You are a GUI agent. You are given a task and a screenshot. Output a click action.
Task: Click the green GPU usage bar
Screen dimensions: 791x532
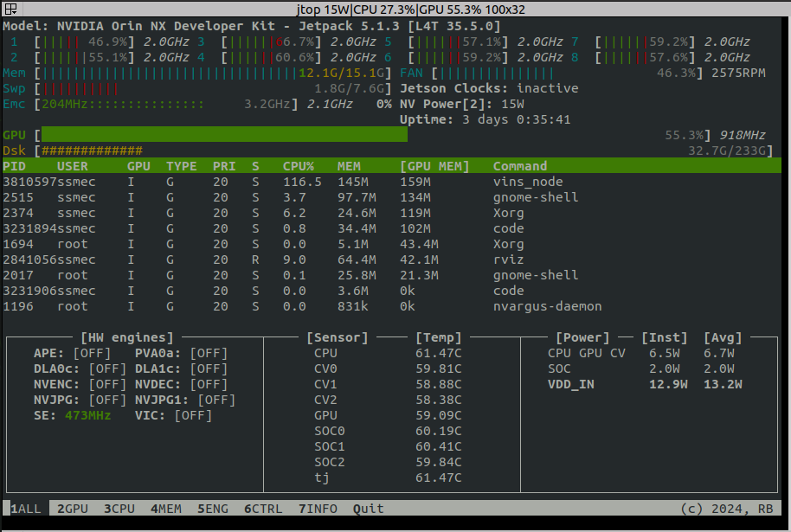pyautogui.click(x=224, y=134)
